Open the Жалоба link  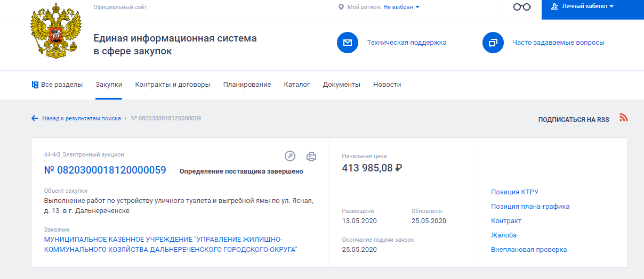[504, 235]
